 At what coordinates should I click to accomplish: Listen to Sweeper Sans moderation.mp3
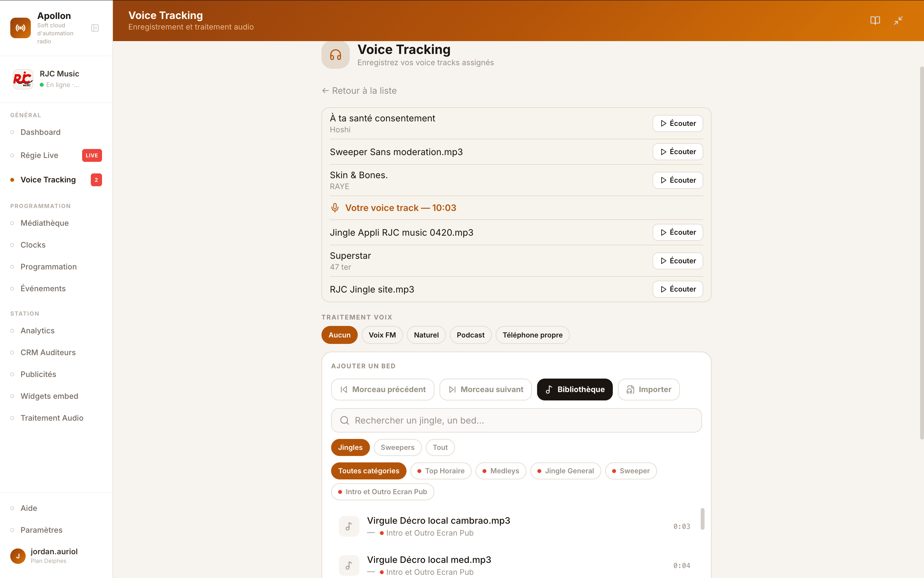(678, 152)
